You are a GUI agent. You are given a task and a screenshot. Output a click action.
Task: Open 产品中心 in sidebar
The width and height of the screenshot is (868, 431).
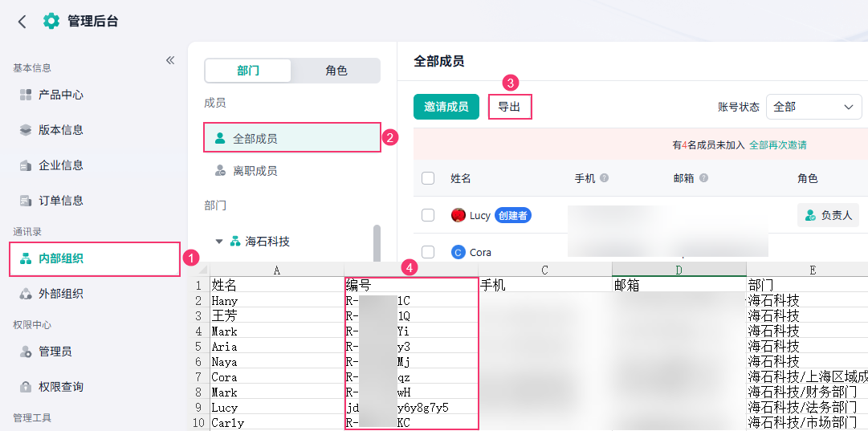point(60,95)
